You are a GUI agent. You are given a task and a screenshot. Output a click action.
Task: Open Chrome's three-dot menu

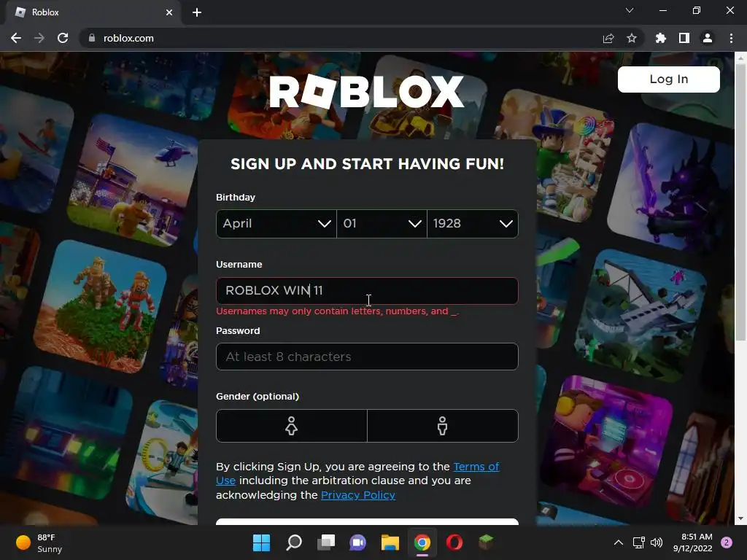click(x=731, y=38)
